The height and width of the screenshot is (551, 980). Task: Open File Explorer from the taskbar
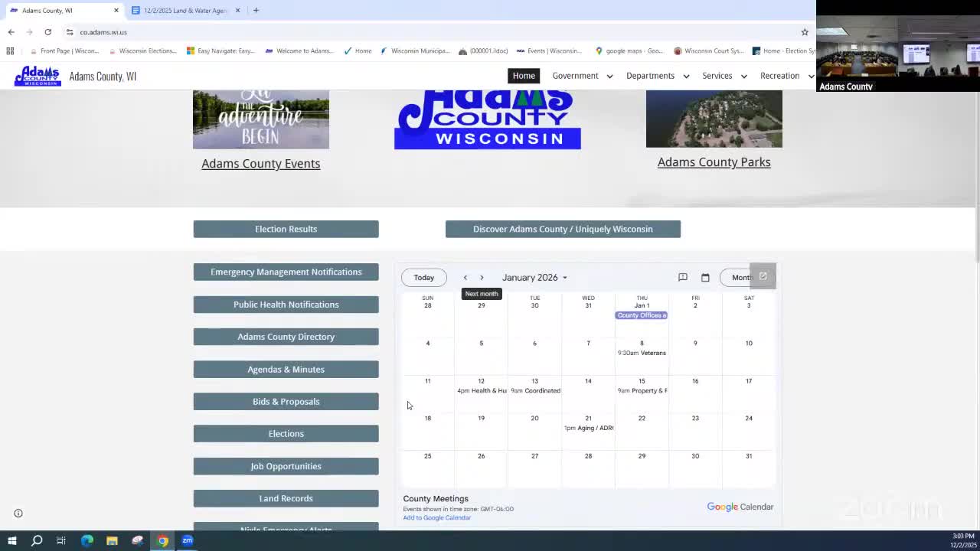[112, 540]
